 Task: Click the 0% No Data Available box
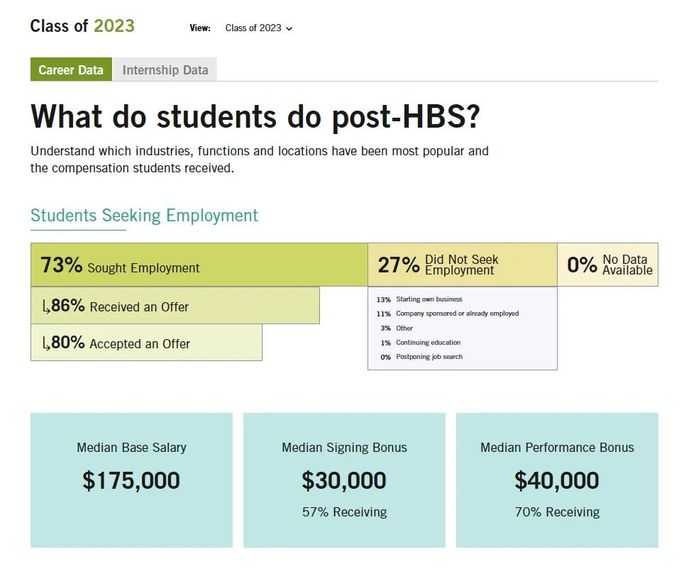tap(608, 265)
